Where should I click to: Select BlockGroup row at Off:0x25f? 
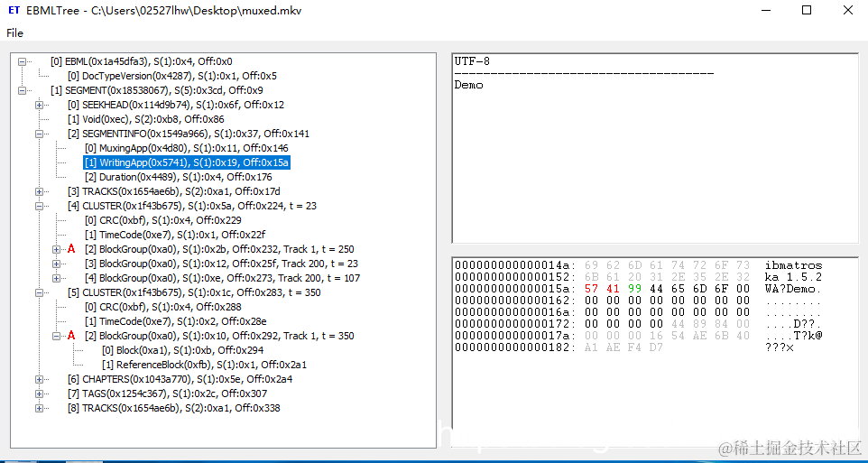coord(221,264)
